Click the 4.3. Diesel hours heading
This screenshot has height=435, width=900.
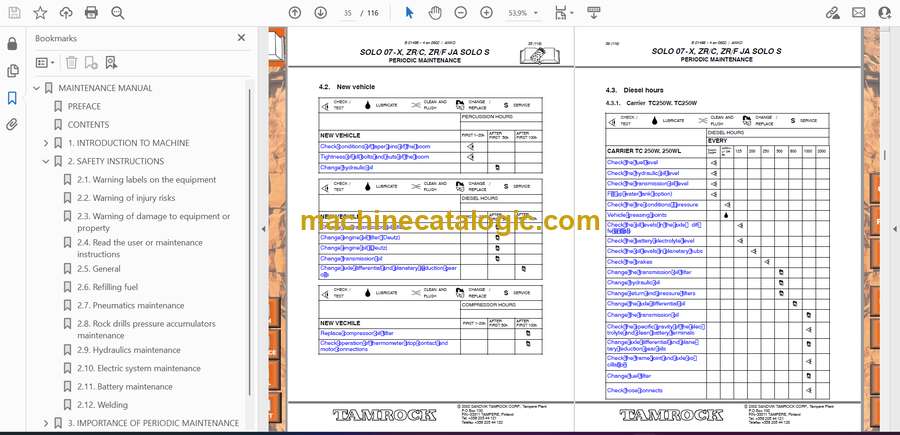(x=634, y=90)
